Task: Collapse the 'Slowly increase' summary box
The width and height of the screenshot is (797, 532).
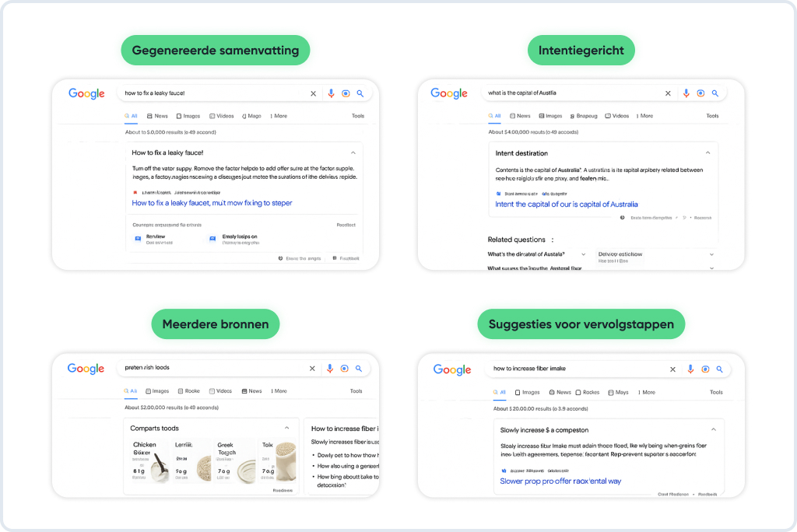Action: 714,429
